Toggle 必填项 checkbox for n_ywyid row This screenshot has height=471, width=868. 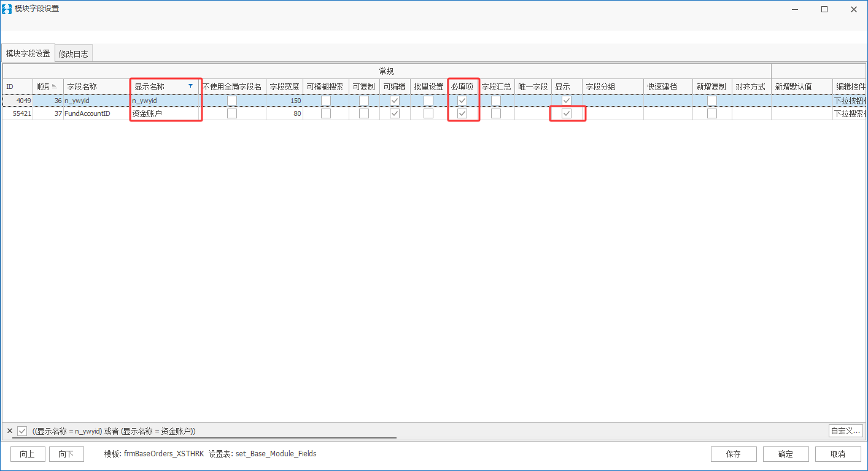462,101
